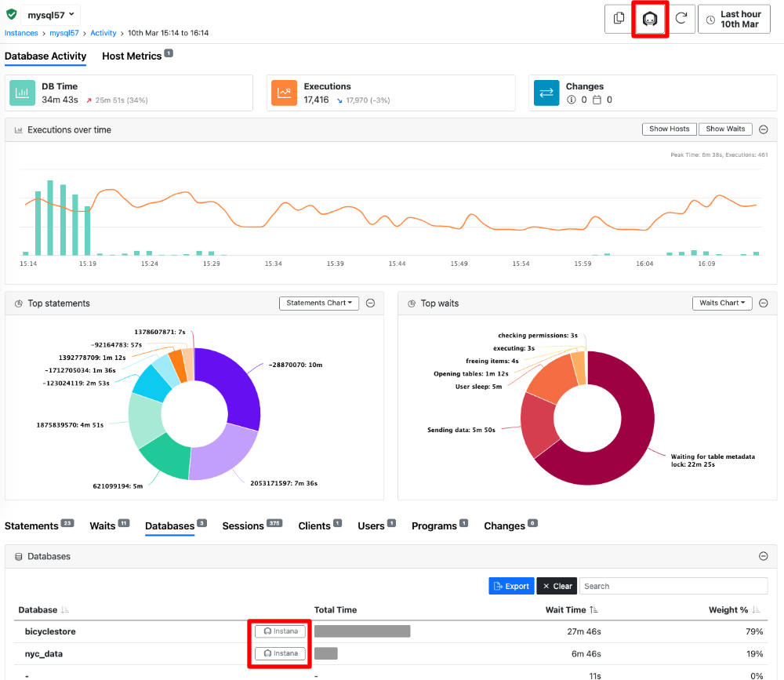
Task: Click the Top waits pie icon
Action: [x=412, y=304]
